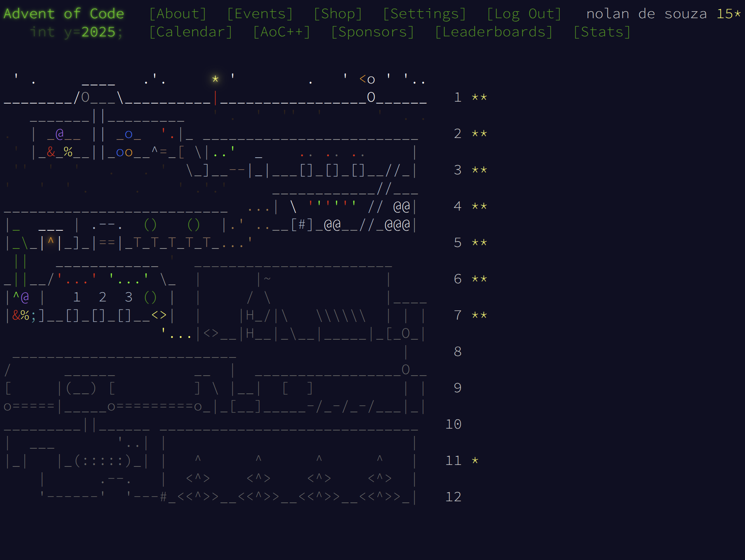Viewport: 745px width, 560px height.
Task: Open the About page
Action: click(x=178, y=14)
